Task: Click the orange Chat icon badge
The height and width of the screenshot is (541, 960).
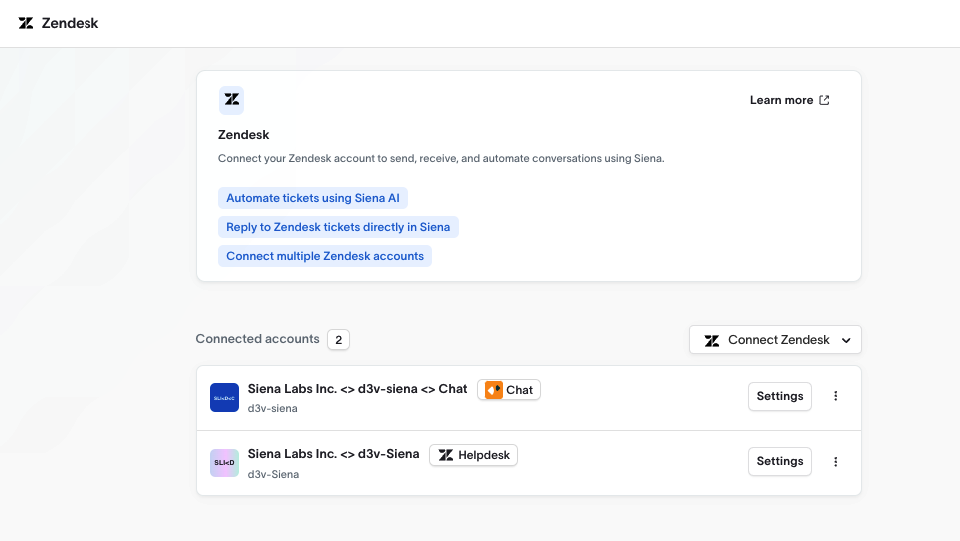Action: pyautogui.click(x=493, y=390)
